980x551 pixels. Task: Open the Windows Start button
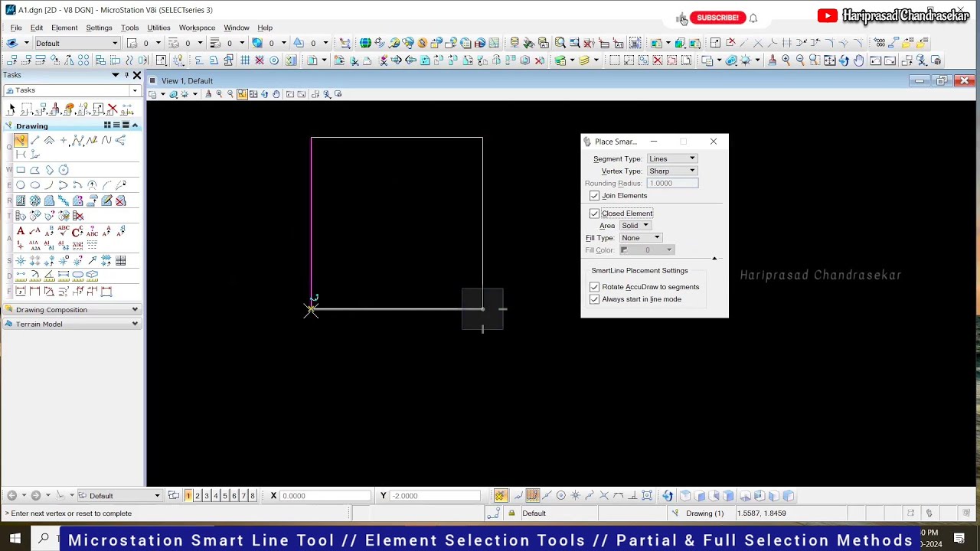tap(15, 539)
